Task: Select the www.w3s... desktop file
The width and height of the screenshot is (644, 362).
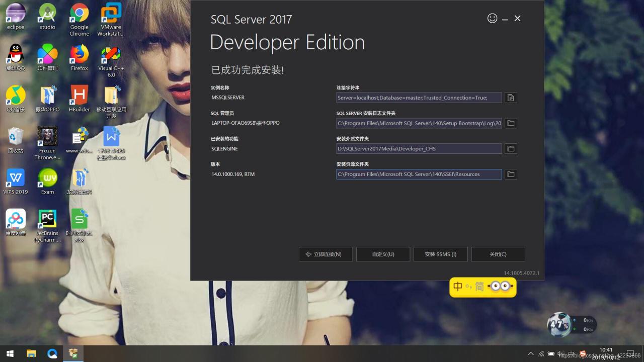Action: pos(79,140)
